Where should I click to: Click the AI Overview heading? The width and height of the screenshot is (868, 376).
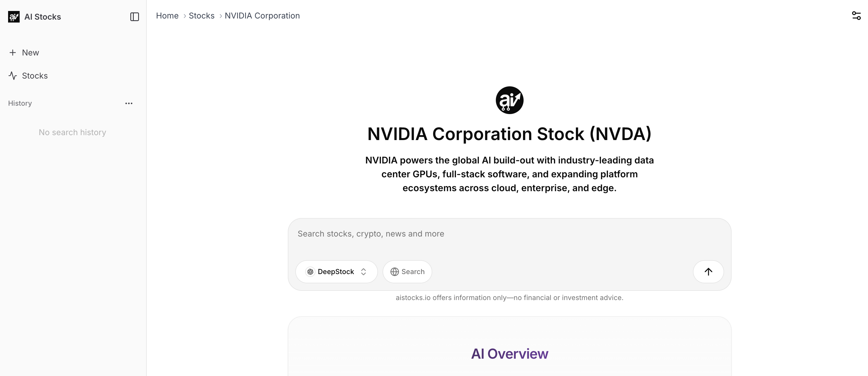[x=509, y=354]
